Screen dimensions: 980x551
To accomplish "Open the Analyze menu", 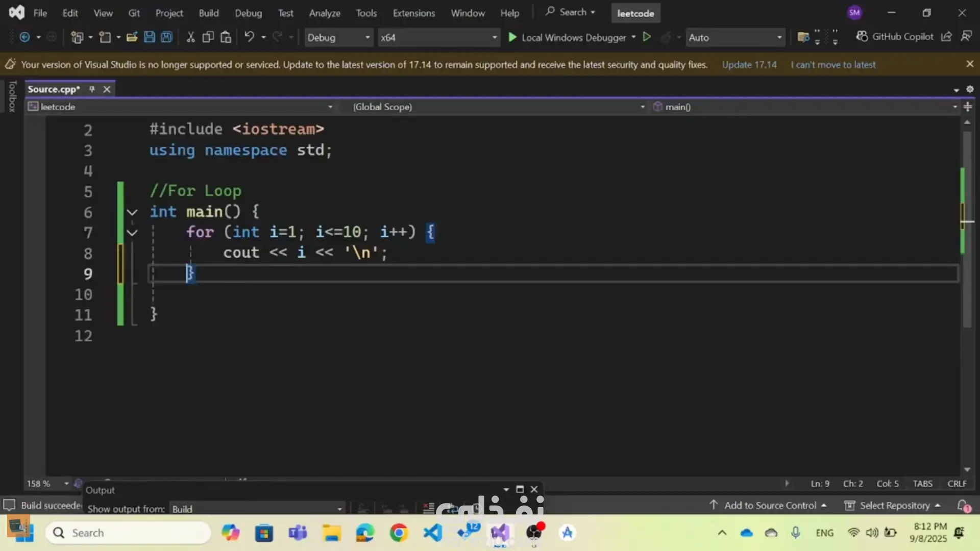I will 324,13.
